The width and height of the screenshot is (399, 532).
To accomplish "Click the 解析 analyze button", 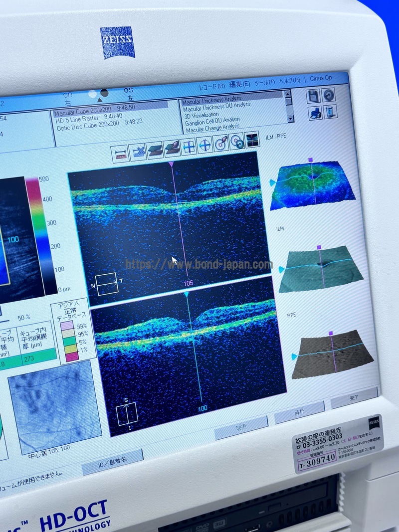I will (x=299, y=411).
